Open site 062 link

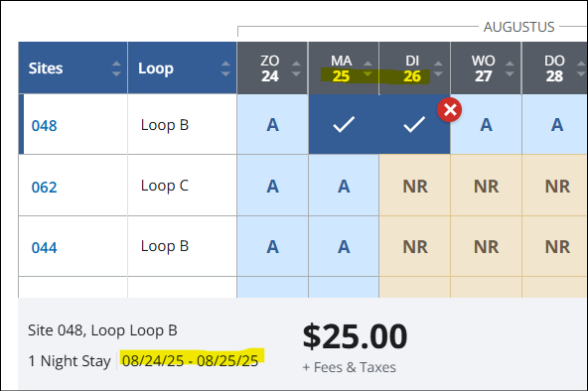(45, 188)
